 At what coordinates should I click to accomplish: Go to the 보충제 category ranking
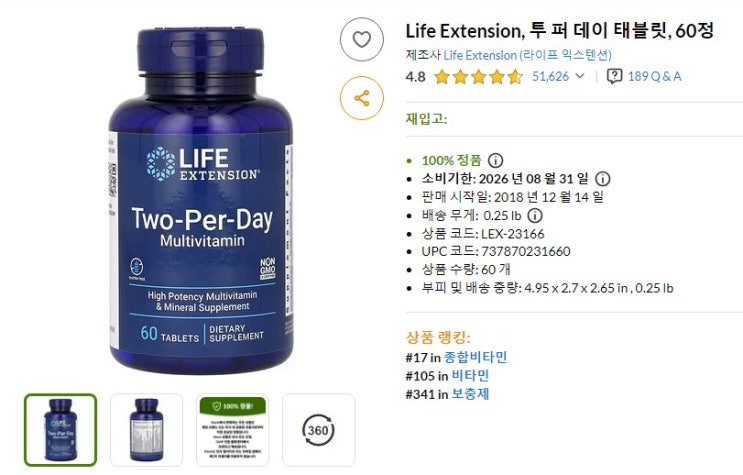(470, 394)
